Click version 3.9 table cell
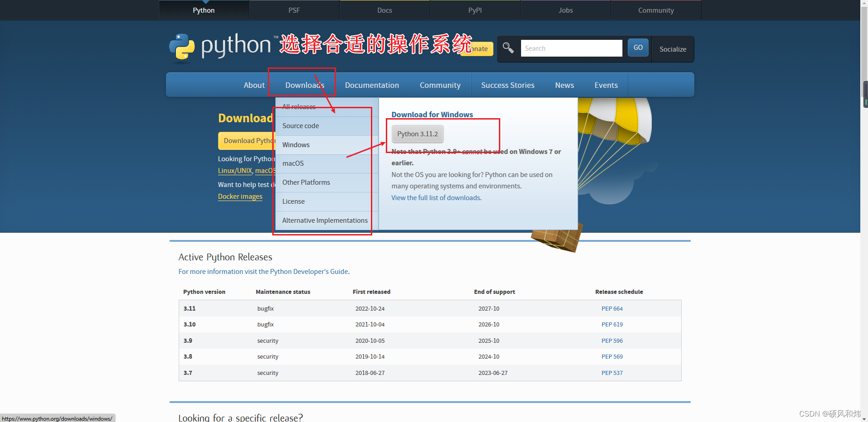This screenshot has height=422, width=868. (x=188, y=341)
